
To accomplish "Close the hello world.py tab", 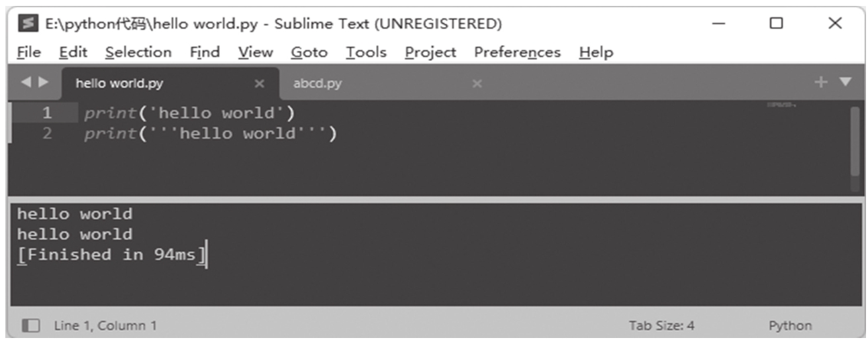I will (x=260, y=84).
